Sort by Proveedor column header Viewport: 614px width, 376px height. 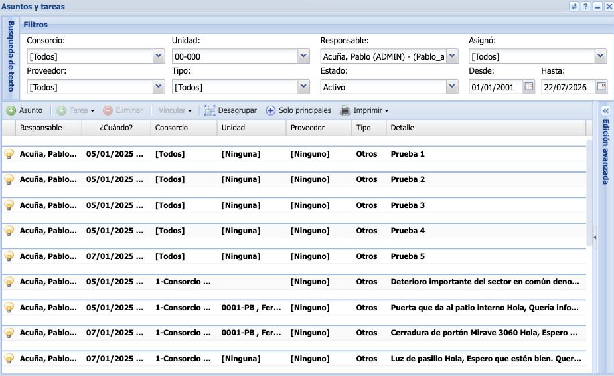pos(319,128)
